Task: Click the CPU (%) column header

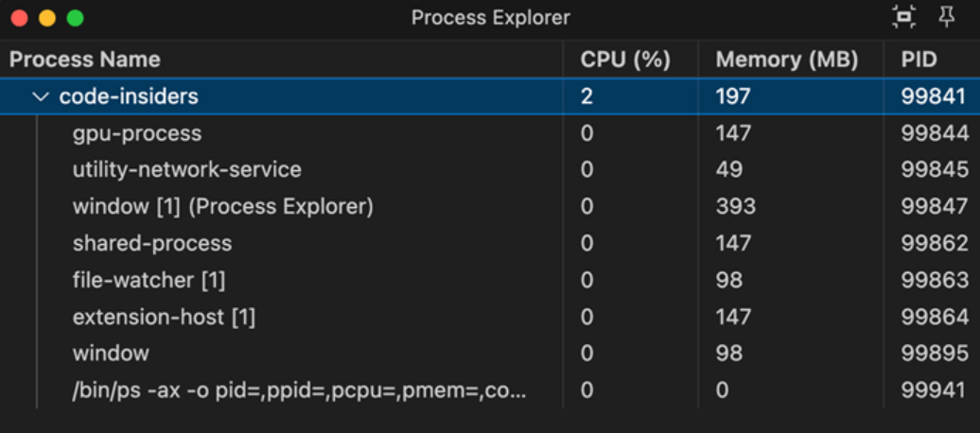Action: (x=625, y=60)
